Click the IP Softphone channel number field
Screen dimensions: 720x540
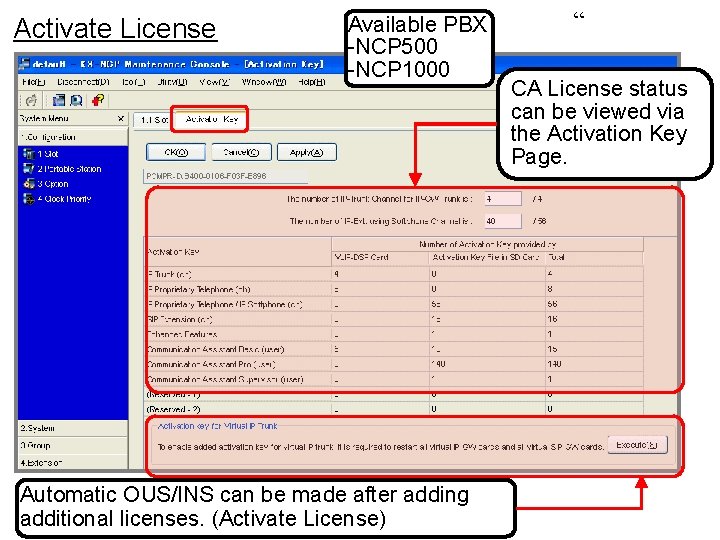503,221
